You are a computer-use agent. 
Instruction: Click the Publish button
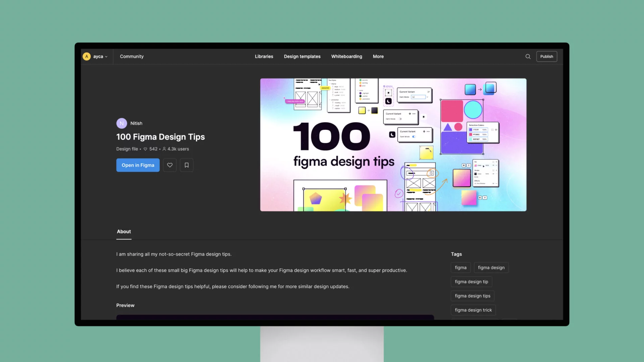[547, 56]
